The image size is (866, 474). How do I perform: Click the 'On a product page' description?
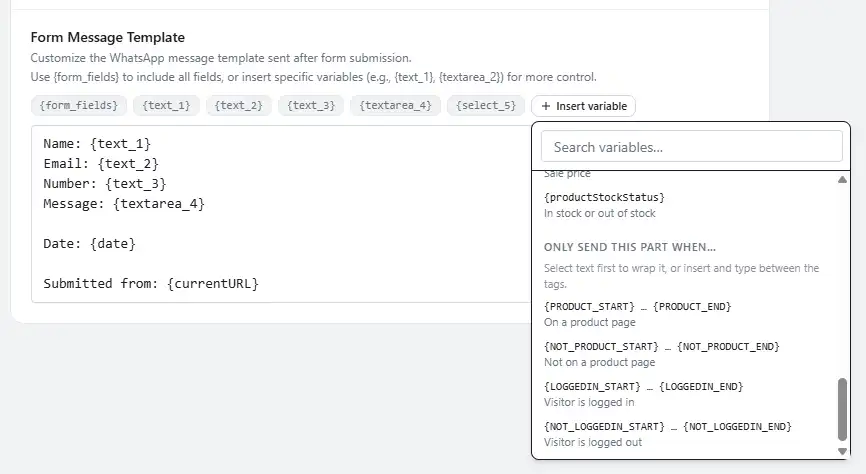[x=589, y=322]
